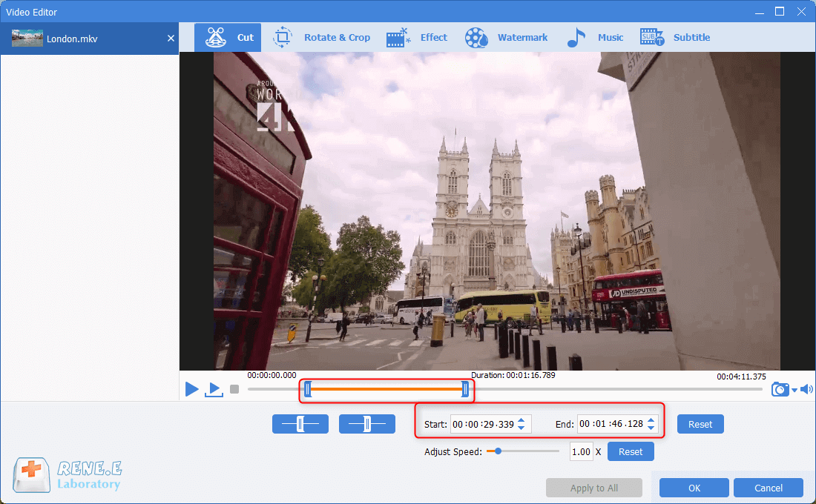The image size is (816, 504).
Task: Click the Adjust Speed slider handle
Action: (498, 451)
